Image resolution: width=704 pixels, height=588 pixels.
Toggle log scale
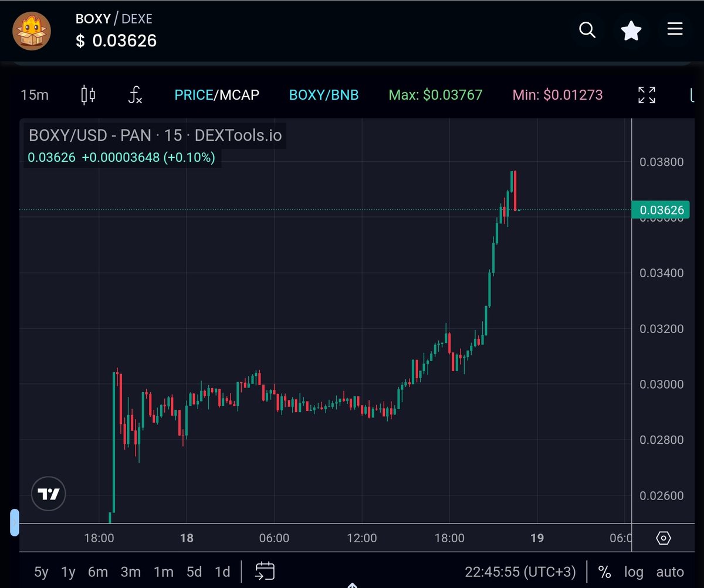pos(633,572)
